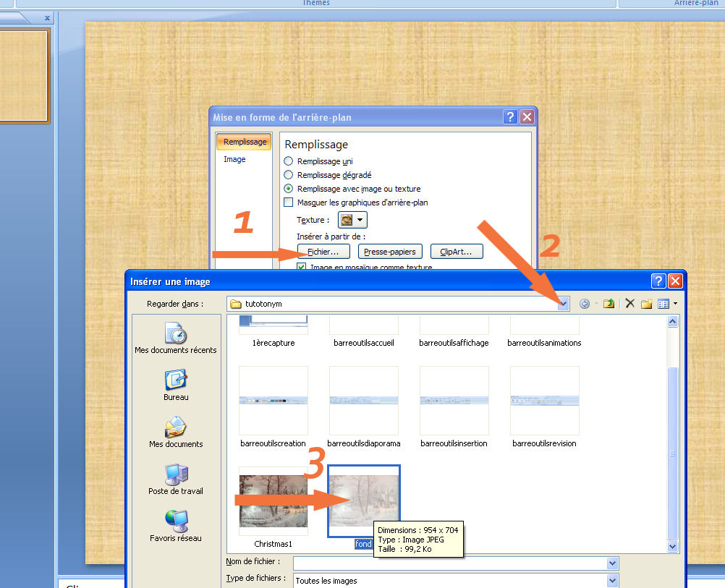Image resolution: width=725 pixels, height=588 pixels.
Task: Select Remplissage uni radio button
Action: pos(289,161)
